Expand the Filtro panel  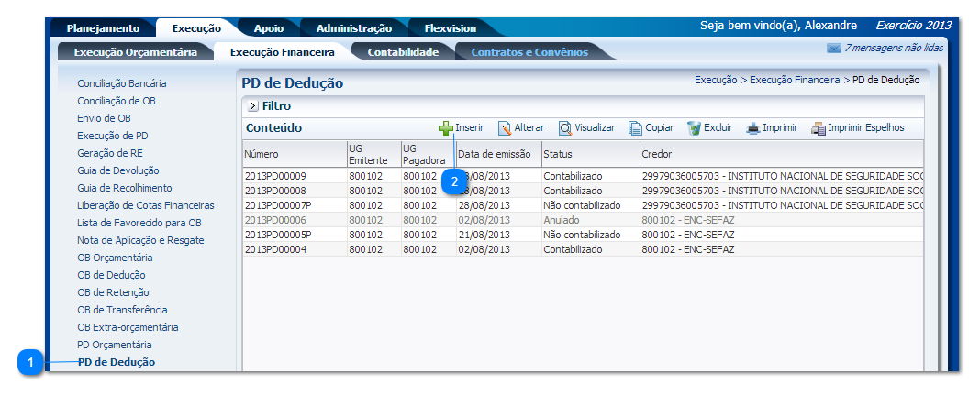click(253, 106)
